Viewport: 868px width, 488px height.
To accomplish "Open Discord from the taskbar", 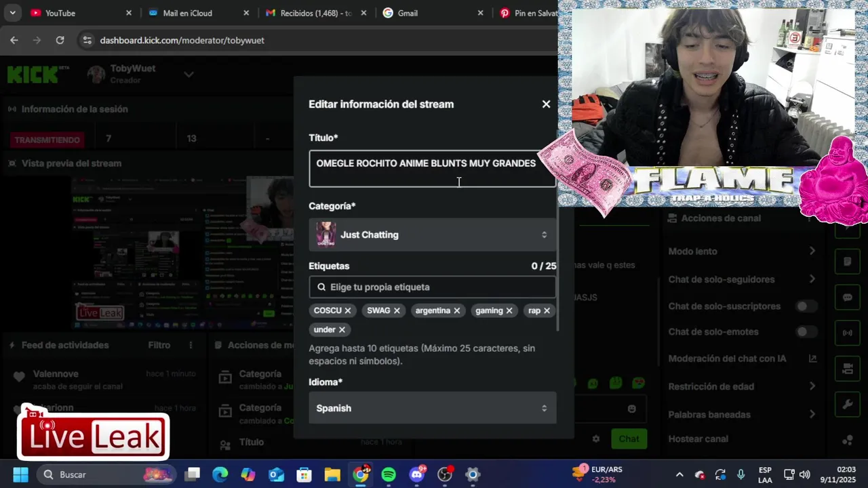I will click(x=416, y=474).
